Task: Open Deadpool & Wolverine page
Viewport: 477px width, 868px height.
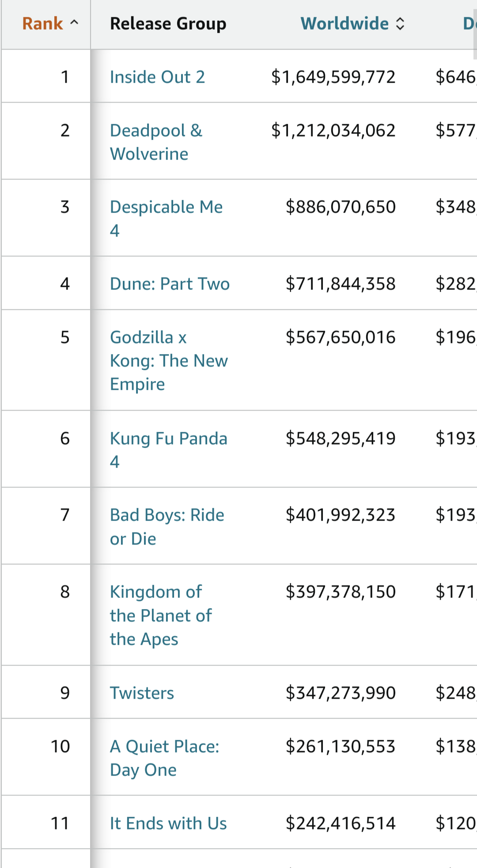Action: pyautogui.click(x=156, y=142)
